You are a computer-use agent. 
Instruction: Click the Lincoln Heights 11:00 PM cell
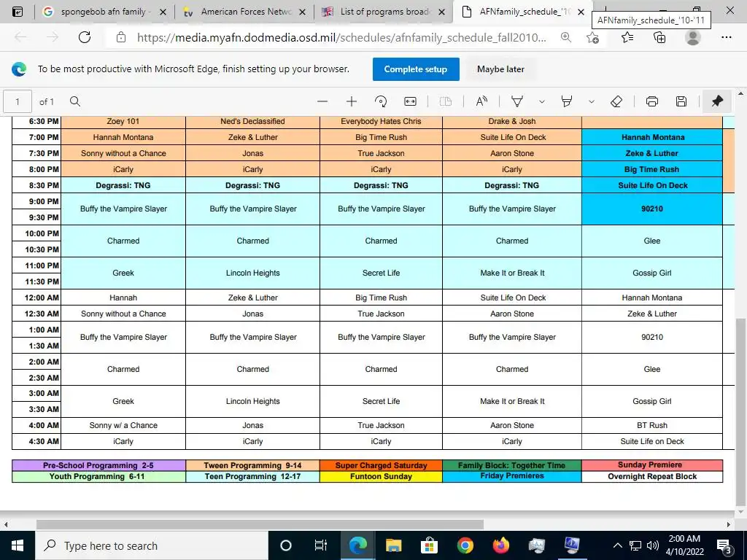[252, 273]
